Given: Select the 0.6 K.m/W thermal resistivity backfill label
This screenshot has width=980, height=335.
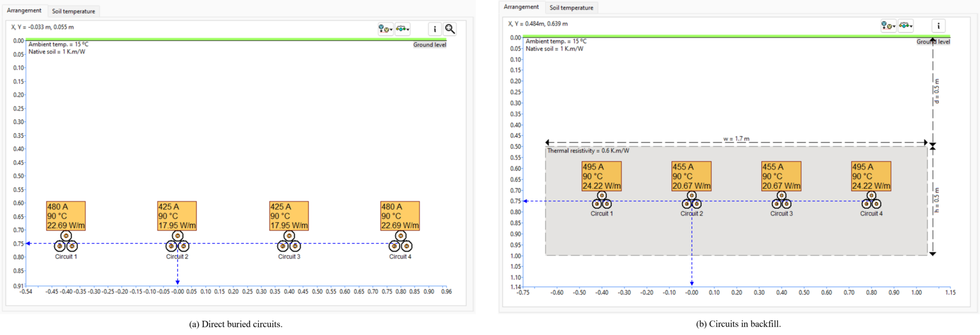Looking at the screenshot, I should 588,151.
